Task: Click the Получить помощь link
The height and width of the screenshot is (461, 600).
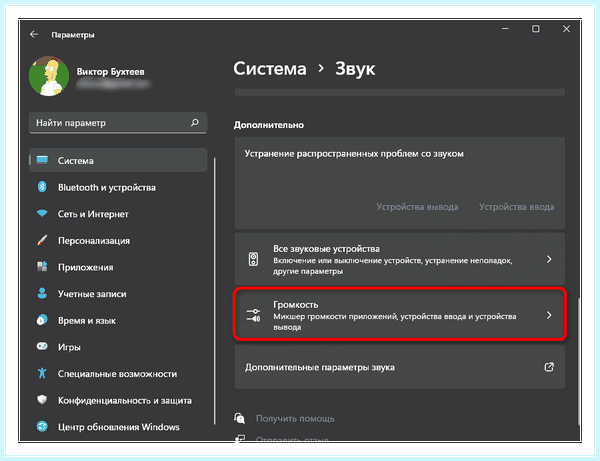Action: pos(295,419)
